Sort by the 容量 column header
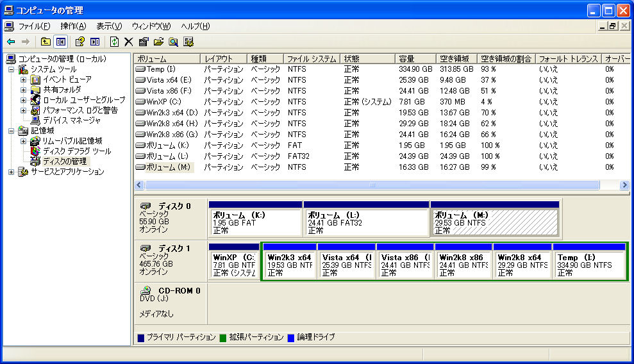The width and height of the screenshot is (634, 364). 415,59
